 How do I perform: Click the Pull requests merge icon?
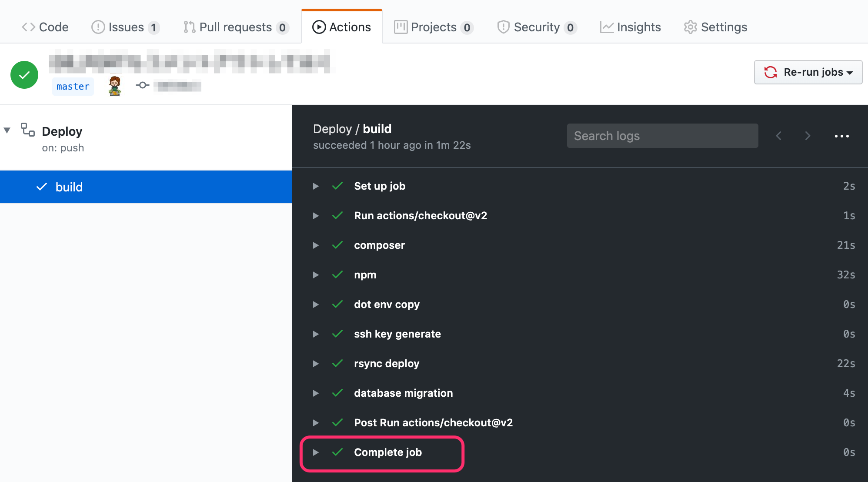[x=189, y=27]
